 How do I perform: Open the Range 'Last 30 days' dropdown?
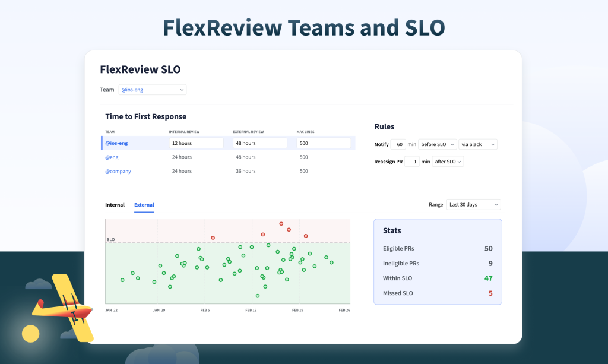pos(473,204)
